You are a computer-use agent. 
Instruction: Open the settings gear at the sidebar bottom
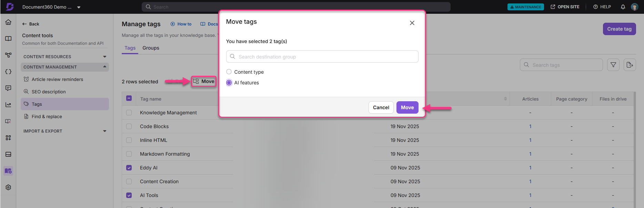pos(8,187)
